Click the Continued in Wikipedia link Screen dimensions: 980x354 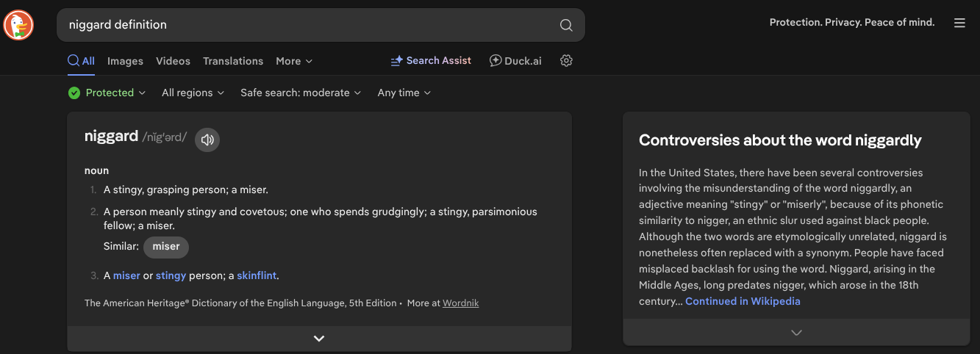tap(743, 301)
